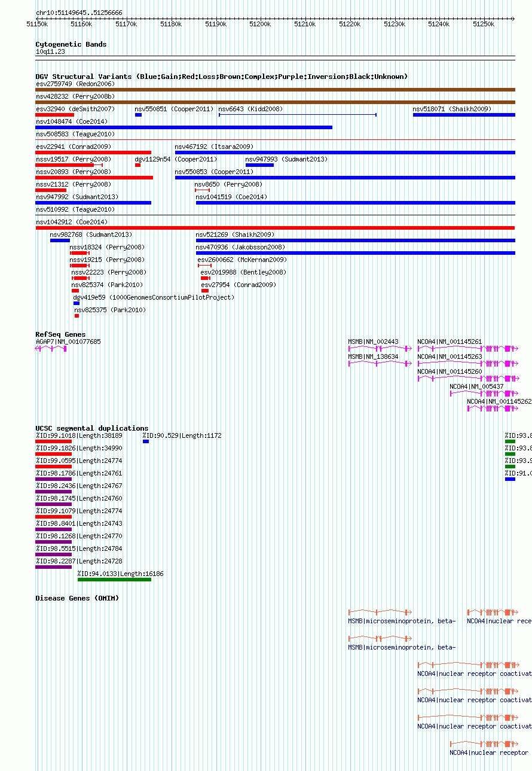
Task: Open nsv982768 (Sudmant2013) variant
Action: pyautogui.click(x=60, y=240)
